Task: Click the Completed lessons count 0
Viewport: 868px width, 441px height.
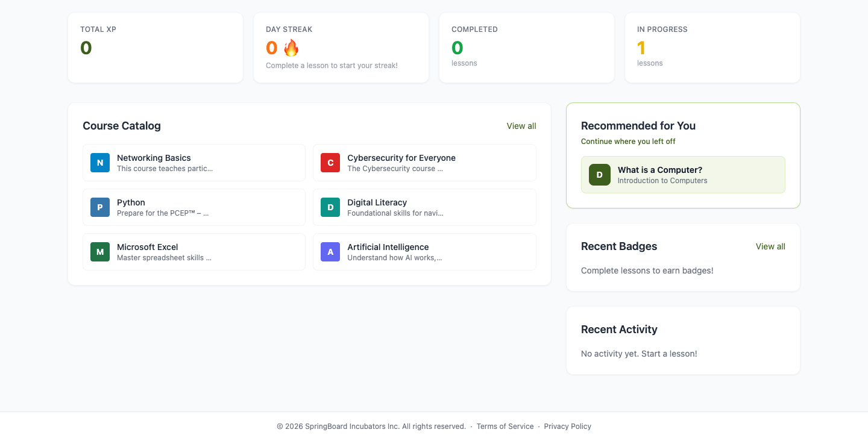Action: (x=458, y=48)
